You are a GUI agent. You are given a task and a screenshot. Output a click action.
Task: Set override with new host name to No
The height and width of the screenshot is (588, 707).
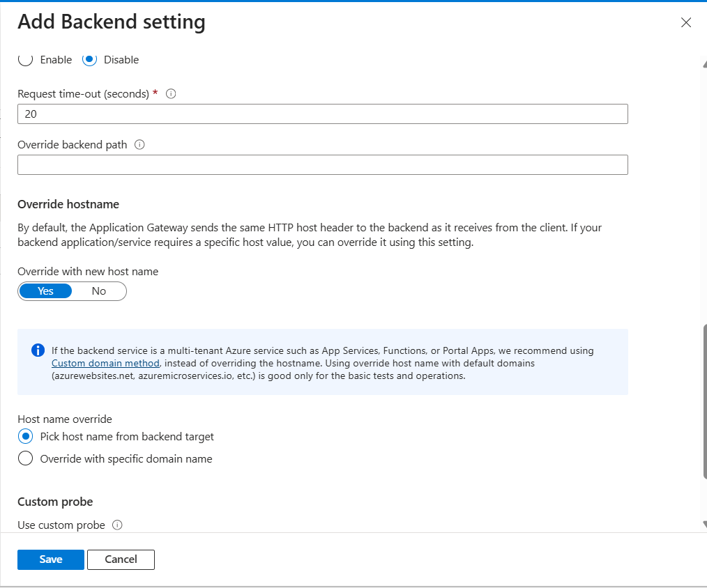pyautogui.click(x=99, y=291)
